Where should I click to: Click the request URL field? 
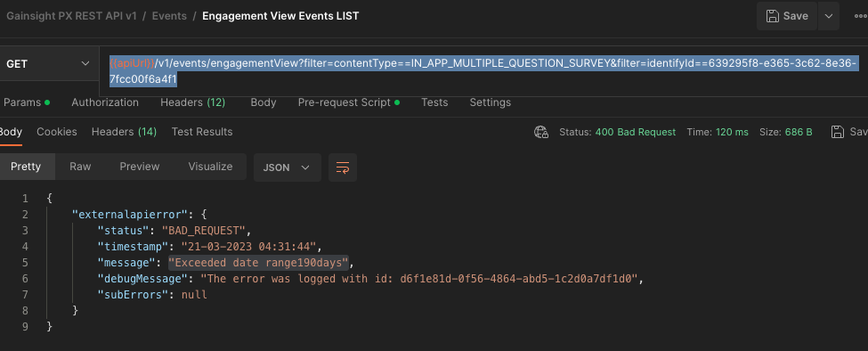[483, 71]
